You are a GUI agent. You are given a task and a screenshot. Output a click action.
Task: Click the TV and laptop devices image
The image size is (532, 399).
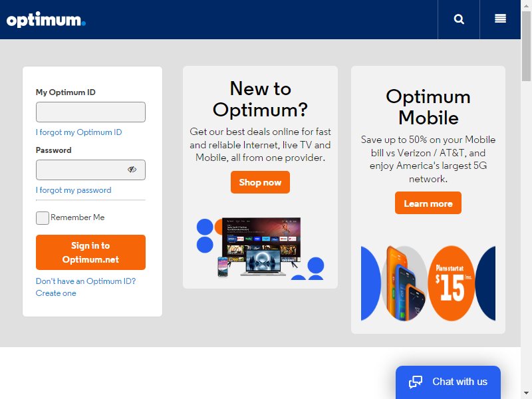260,248
